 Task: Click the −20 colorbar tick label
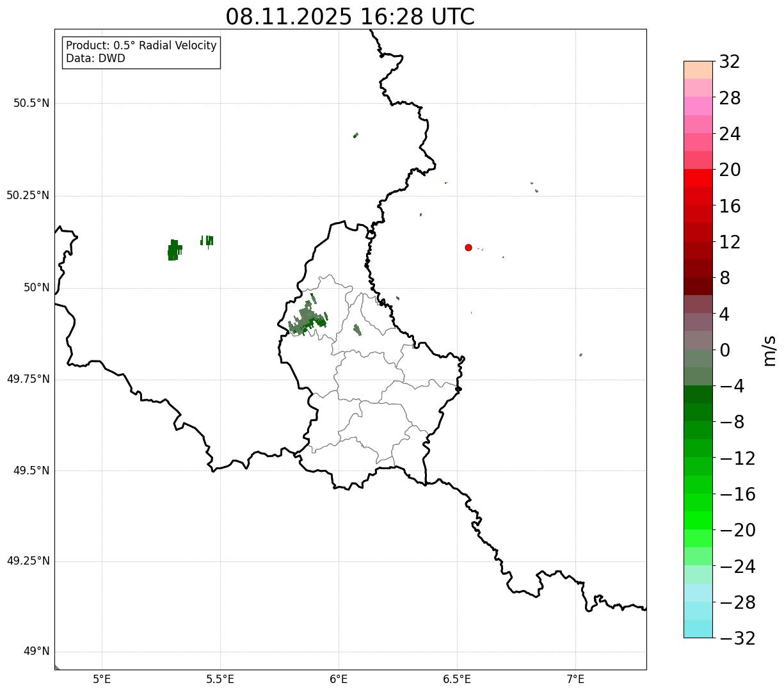pyautogui.click(x=737, y=530)
